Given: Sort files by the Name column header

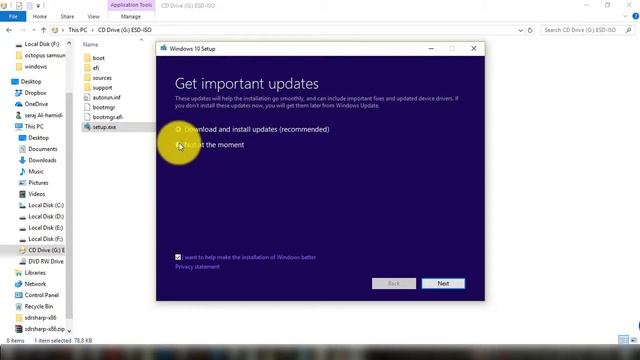Looking at the screenshot, I should coord(91,44).
